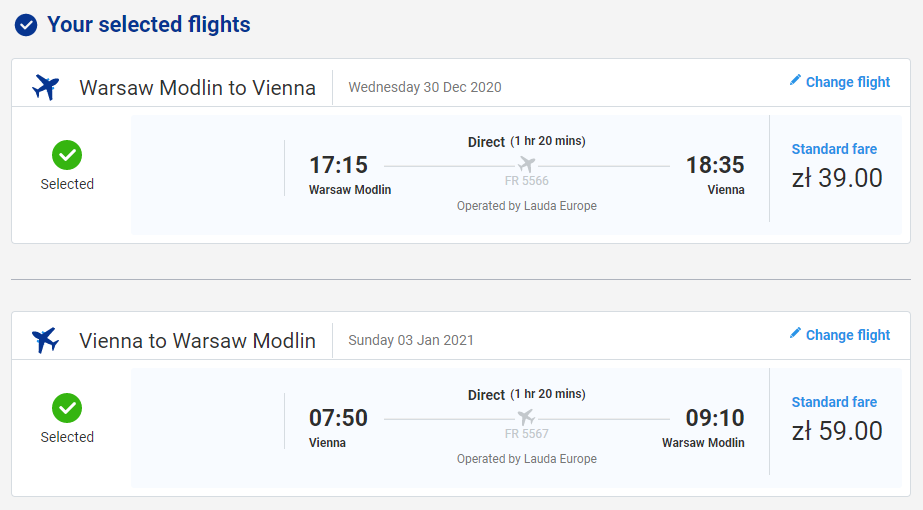This screenshot has width=923, height=510.
Task: Click the Sunday 03 Jan 2021 date
Action: (411, 340)
